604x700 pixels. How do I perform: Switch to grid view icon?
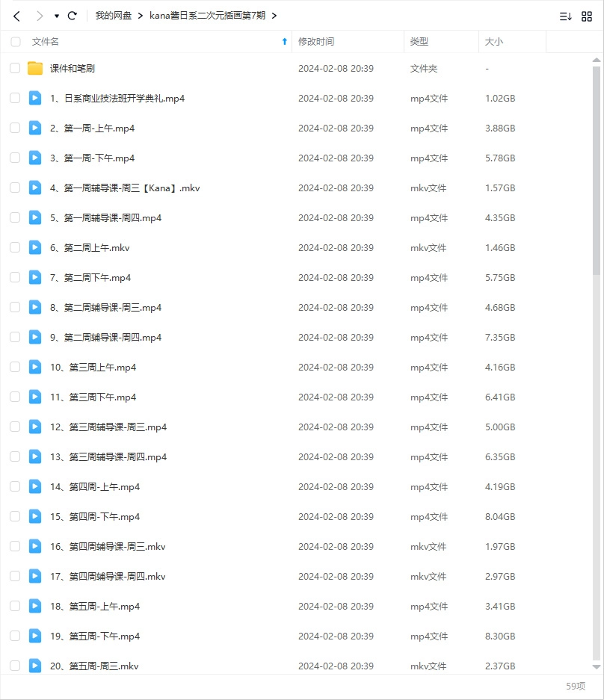[587, 16]
